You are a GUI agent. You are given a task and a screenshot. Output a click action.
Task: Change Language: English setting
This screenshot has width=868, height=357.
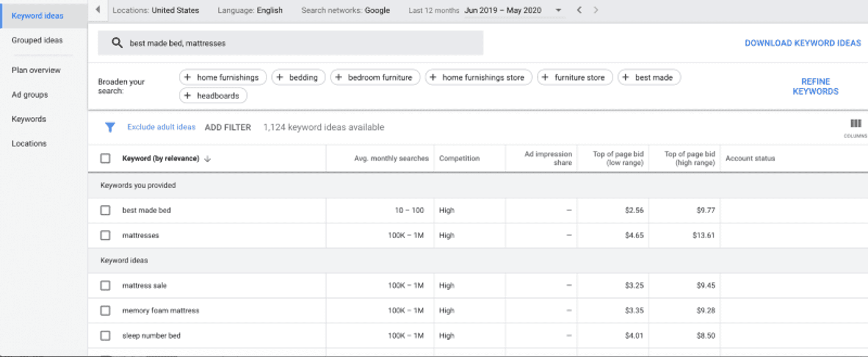(x=250, y=10)
